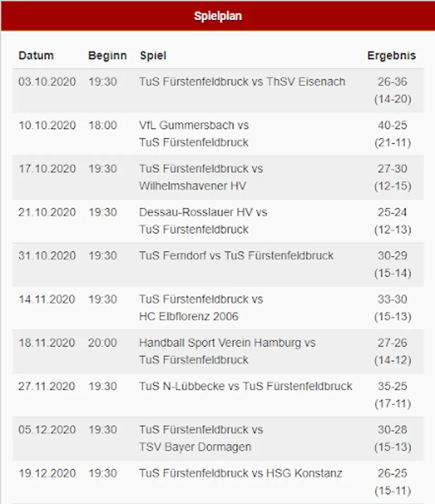The height and width of the screenshot is (504, 435).
Task: Click the 27-30 result score
Action: 392,169
